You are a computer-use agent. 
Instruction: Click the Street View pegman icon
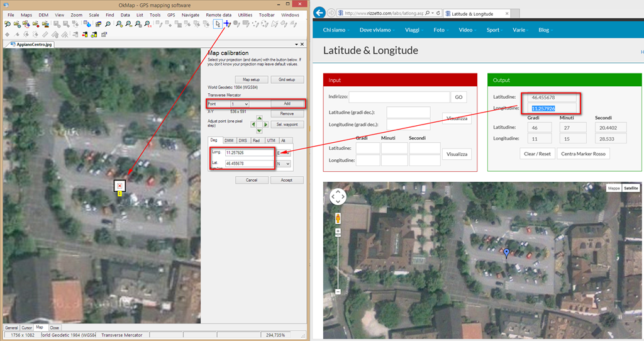coord(338,218)
